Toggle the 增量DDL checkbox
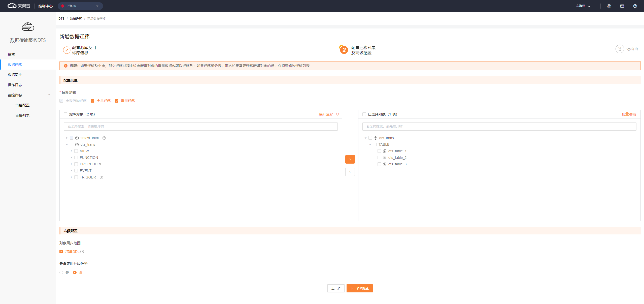The image size is (644, 304). (x=61, y=252)
